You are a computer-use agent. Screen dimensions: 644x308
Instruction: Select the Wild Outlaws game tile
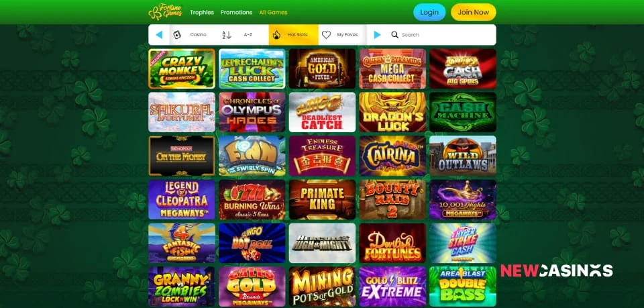(x=463, y=156)
